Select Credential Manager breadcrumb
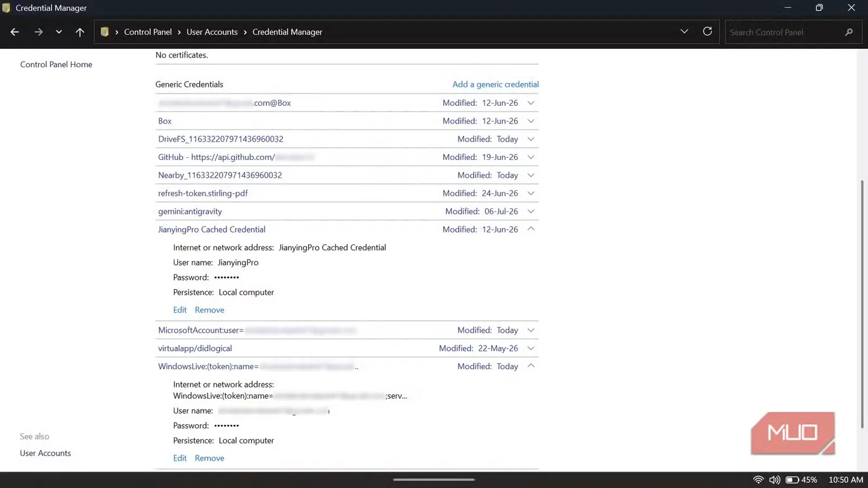This screenshot has width=868, height=488. point(288,32)
